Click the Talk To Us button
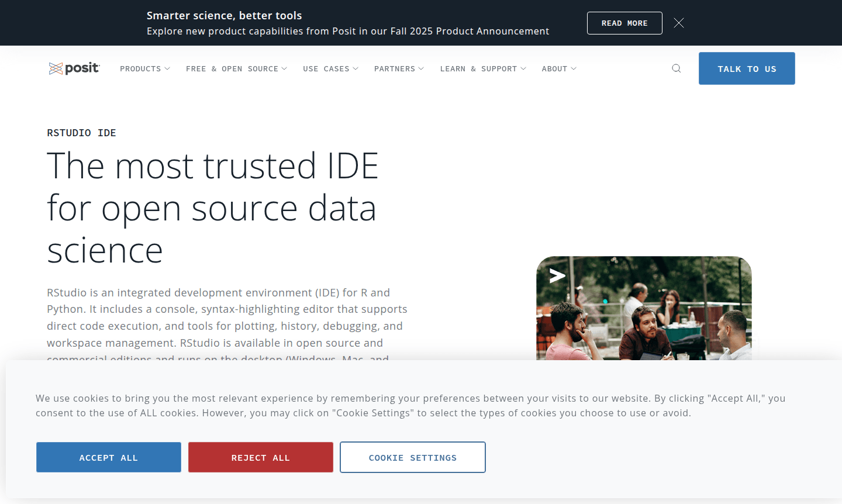The image size is (842, 504). click(747, 68)
